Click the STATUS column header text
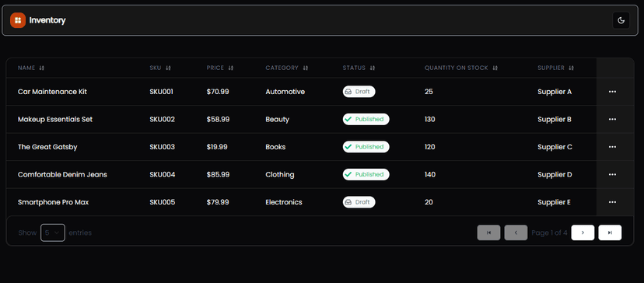The height and width of the screenshot is (283, 644). coord(354,68)
